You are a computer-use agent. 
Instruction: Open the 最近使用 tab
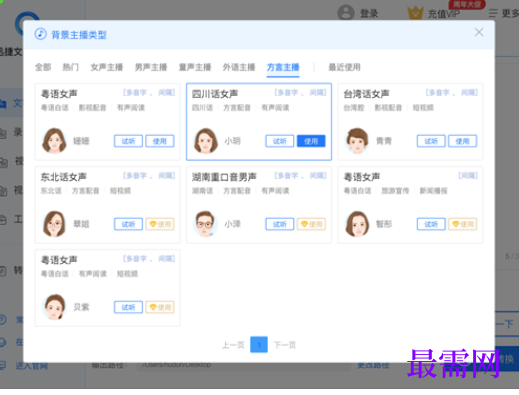(344, 67)
